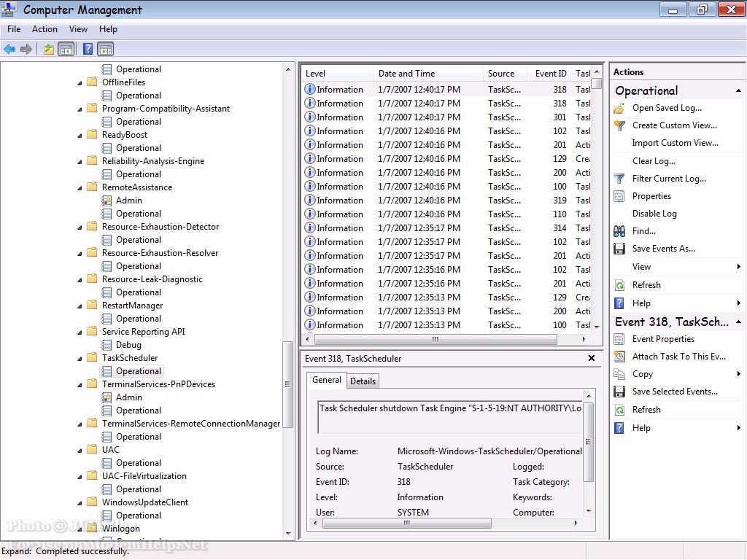747x560 pixels.
Task: Select the event row with Event ID 319
Action: pyautogui.click(x=447, y=201)
